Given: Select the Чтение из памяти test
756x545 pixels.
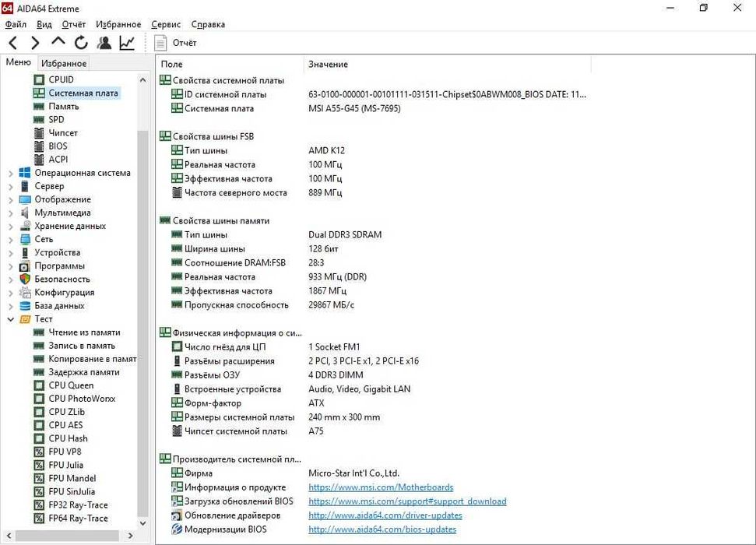Looking at the screenshot, I should [x=84, y=332].
